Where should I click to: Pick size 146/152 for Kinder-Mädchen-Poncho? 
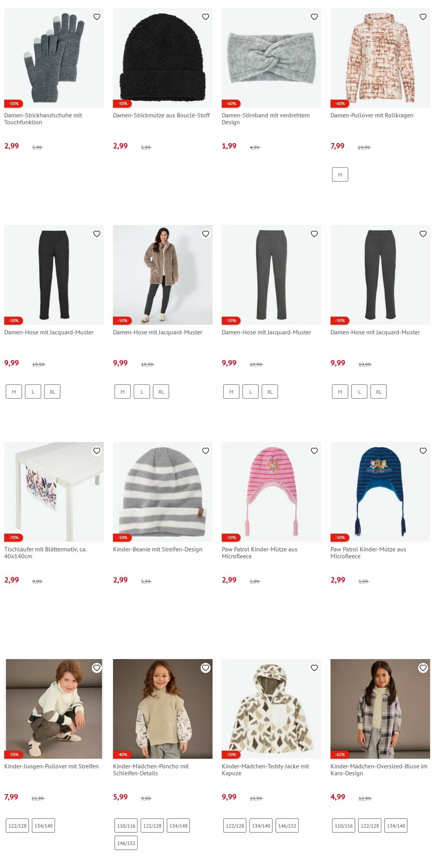point(126,843)
